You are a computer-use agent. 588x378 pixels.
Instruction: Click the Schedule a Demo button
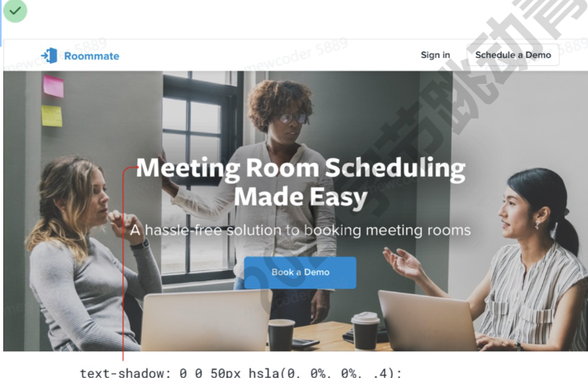pyautogui.click(x=513, y=55)
